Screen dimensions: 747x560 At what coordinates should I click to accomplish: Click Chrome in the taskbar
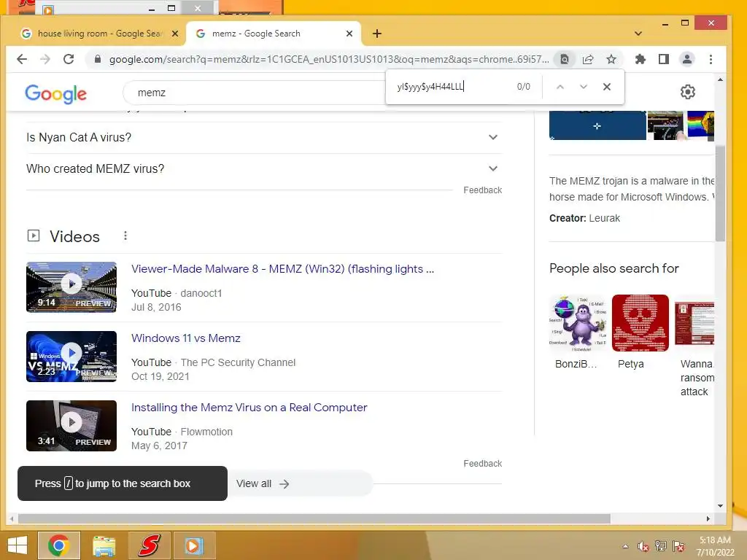point(58,545)
